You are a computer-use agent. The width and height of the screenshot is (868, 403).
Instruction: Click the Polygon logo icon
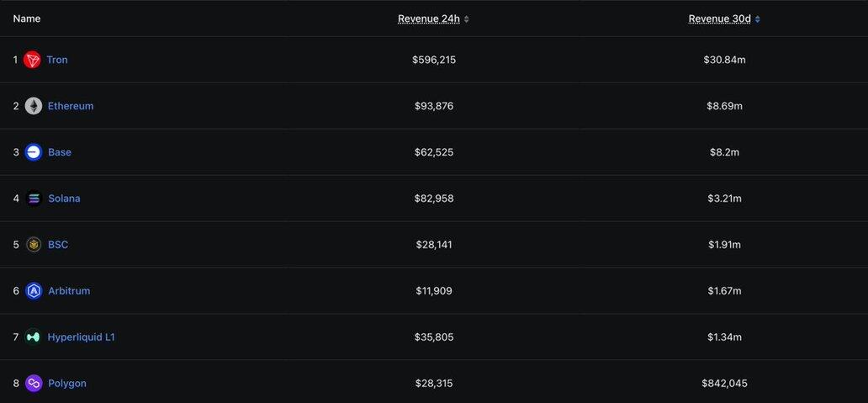tap(34, 384)
